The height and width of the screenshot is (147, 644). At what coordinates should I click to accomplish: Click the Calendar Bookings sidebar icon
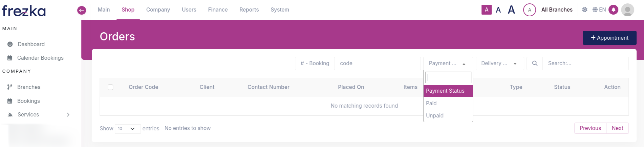(10, 58)
